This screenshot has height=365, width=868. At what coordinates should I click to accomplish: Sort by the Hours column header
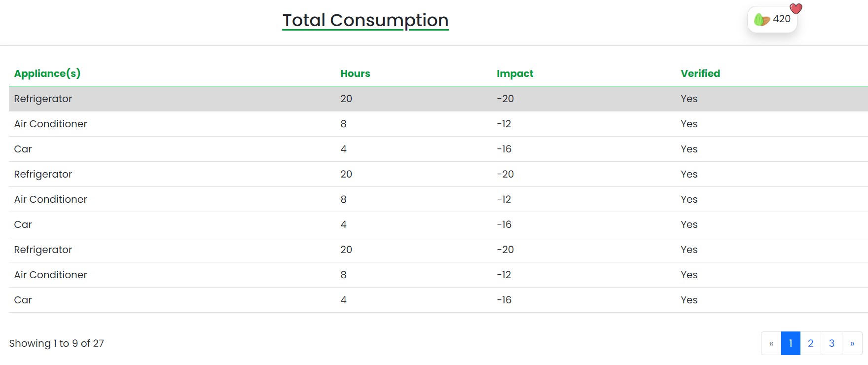(x=355, y=73)
